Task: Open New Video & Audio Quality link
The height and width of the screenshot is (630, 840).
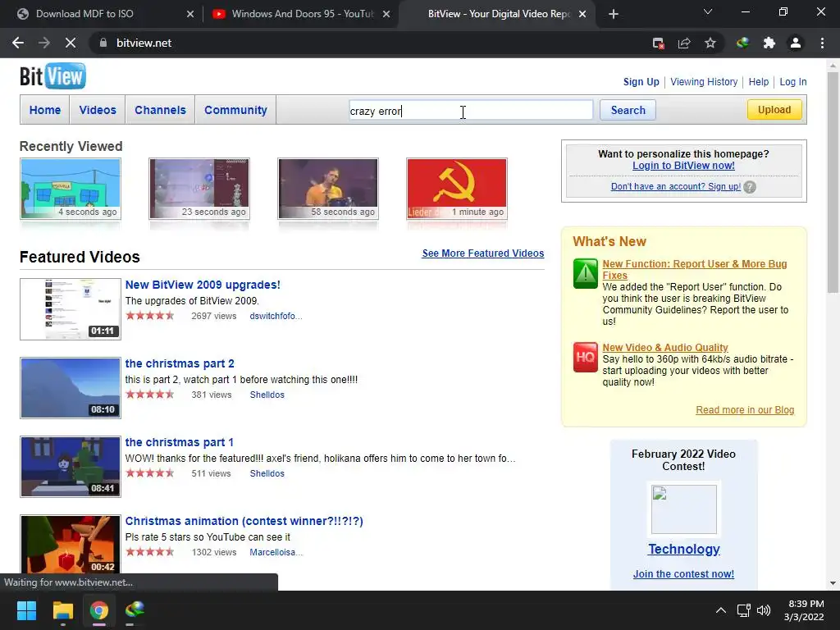Action: (x=664, y=348)
